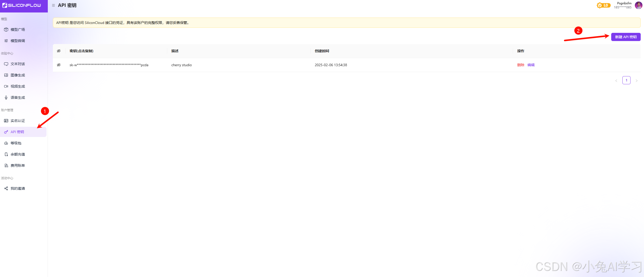Copy the masked sk-w key text
Viewport: 644px width, 277px height.
click(x=109, y=65)
